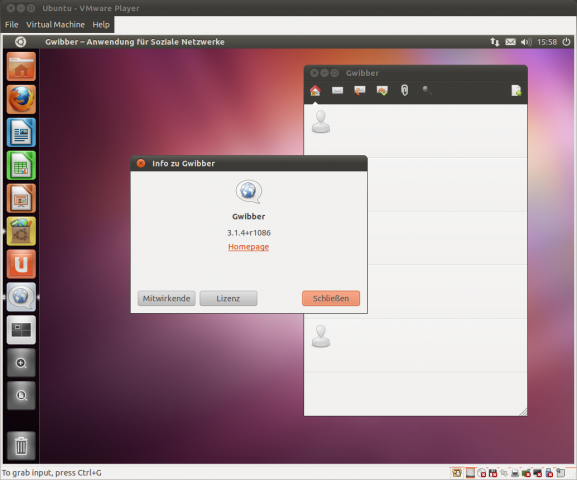Open the File menu in VMware Player
The height and width of the screenshot is (480, 577).
(11, 25)
